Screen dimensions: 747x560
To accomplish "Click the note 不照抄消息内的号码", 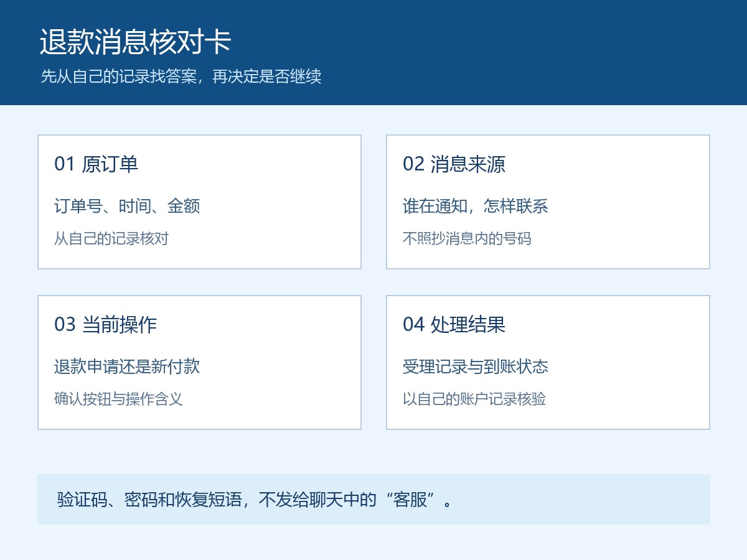I will pyautogui.click(x=467, y=238).
